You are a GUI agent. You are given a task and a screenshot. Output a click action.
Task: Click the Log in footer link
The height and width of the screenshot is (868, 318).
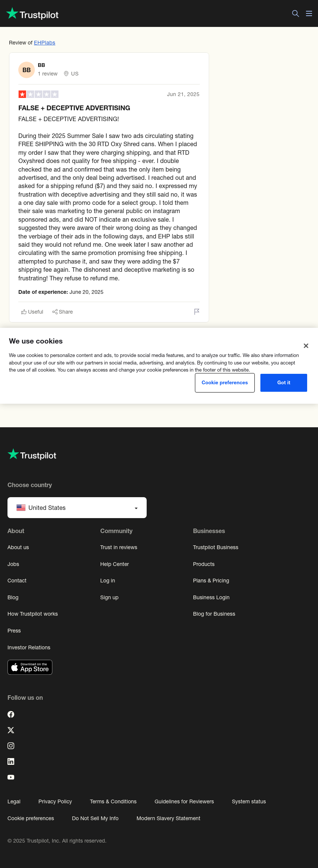[108, 581]
